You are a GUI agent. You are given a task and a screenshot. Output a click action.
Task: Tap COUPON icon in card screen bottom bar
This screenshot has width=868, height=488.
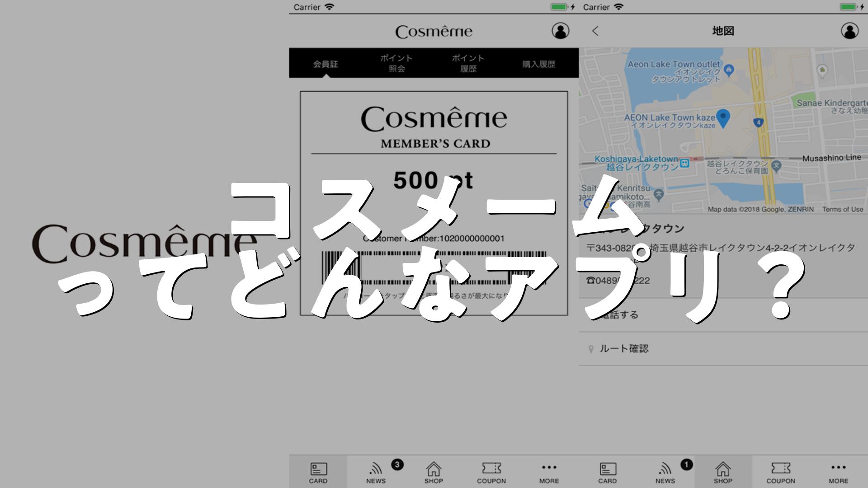tap(491, 473)
